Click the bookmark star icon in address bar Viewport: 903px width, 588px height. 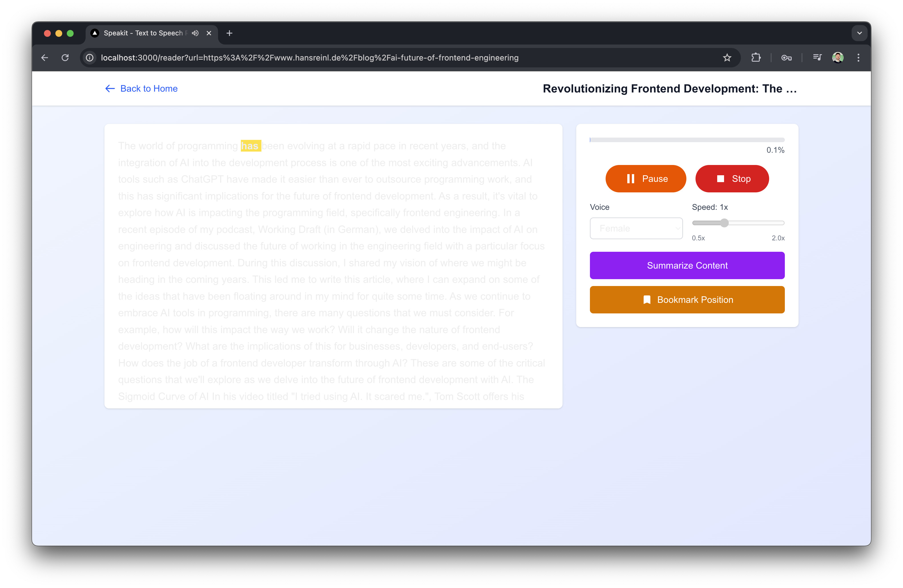727,58
